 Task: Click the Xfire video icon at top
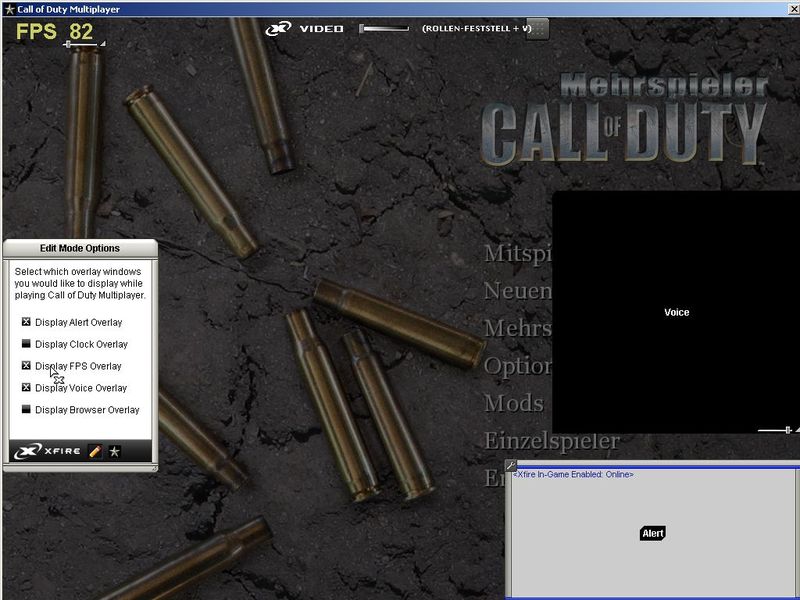278,28
